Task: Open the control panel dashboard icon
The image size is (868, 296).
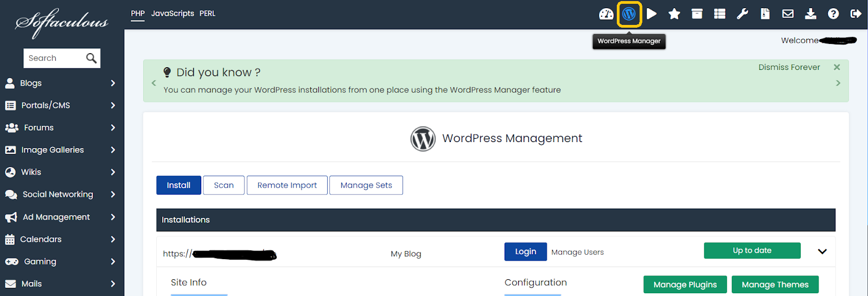Action: tap(606, 14)
